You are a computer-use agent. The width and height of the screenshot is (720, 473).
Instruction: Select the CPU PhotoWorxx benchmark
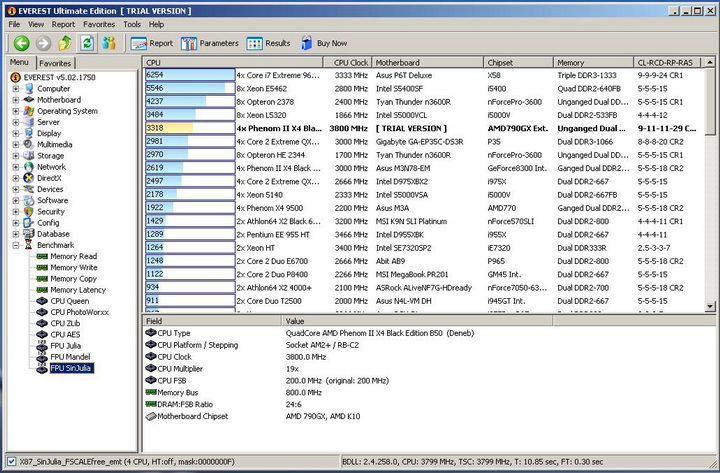[79, 312]
